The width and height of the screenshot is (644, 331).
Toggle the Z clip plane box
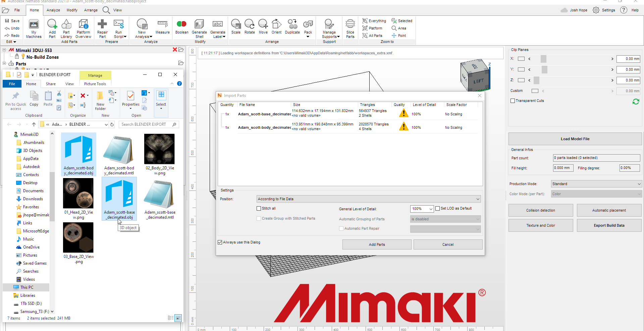tap(521, 80)
